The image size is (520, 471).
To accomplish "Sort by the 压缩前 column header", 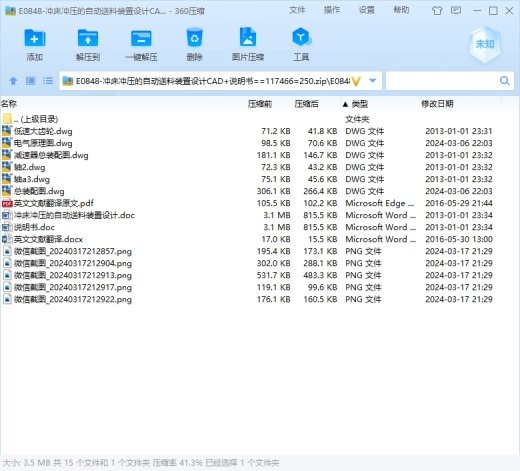I will [260, 104].
